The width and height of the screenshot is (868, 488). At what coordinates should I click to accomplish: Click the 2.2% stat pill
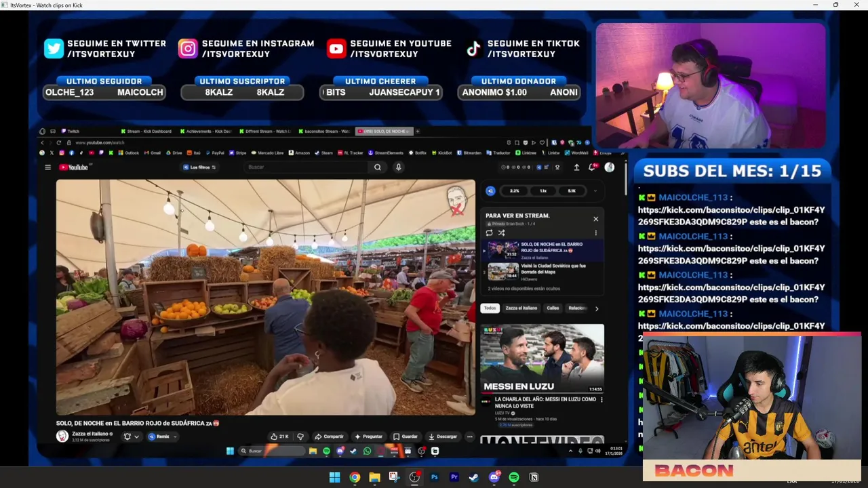(x=514, y=191)
